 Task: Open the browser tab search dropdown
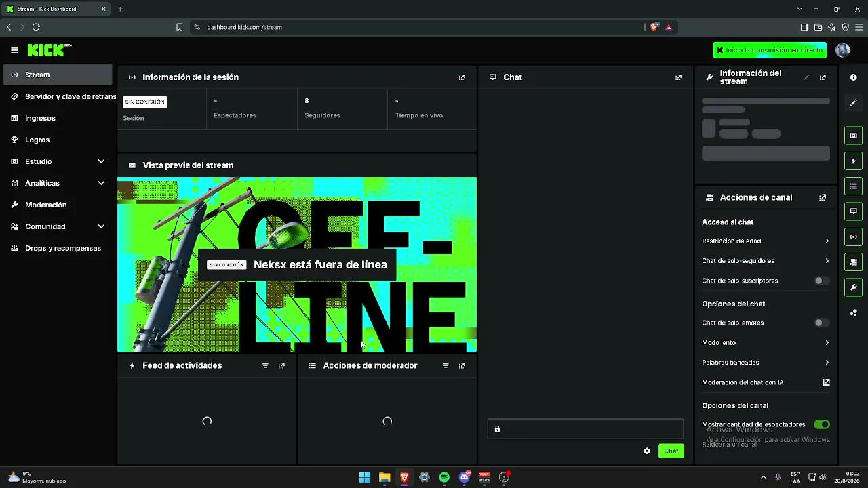800,9
